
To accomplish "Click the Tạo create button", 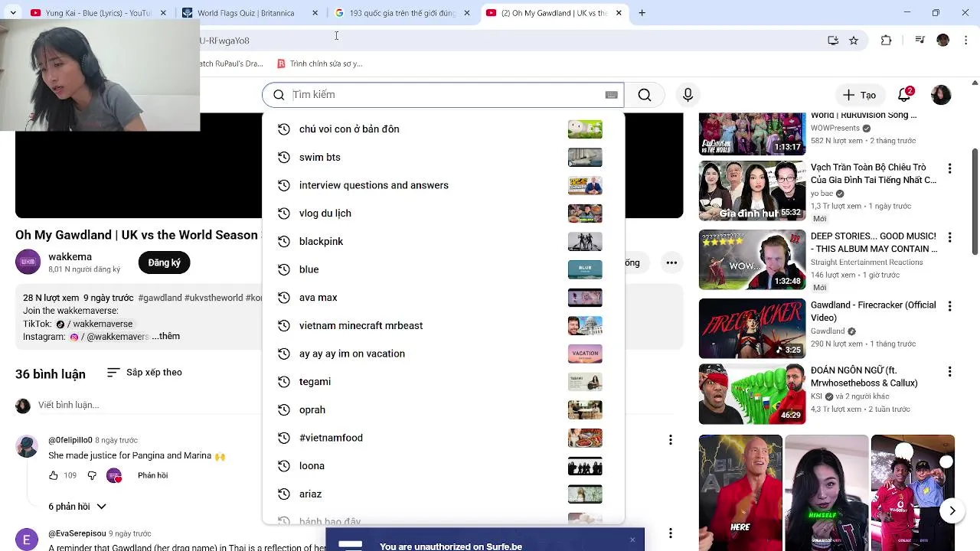I will tap(860, 95).
